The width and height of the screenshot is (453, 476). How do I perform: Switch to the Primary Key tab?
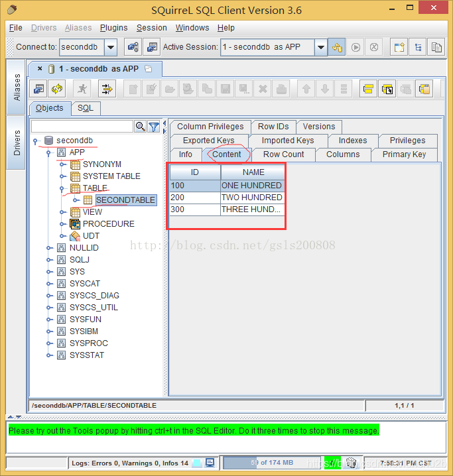[404, 154]
